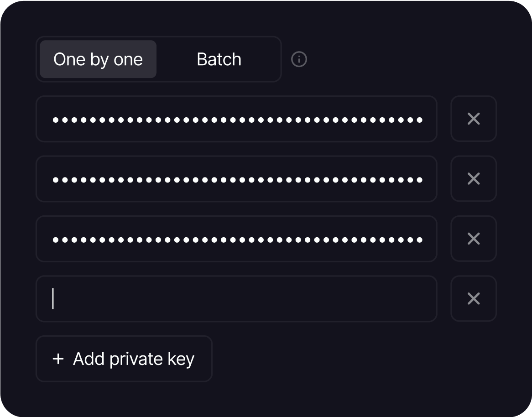This screenshot has width=532, height=417.
Task: Click the X icon beside the bottom empty field
Action: tap(473, 299)
